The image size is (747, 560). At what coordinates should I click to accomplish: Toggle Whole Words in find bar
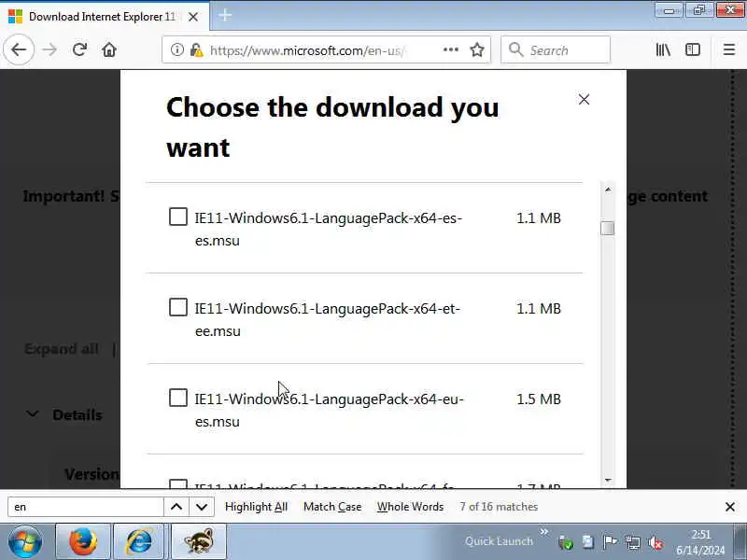(x=410, y=507)
